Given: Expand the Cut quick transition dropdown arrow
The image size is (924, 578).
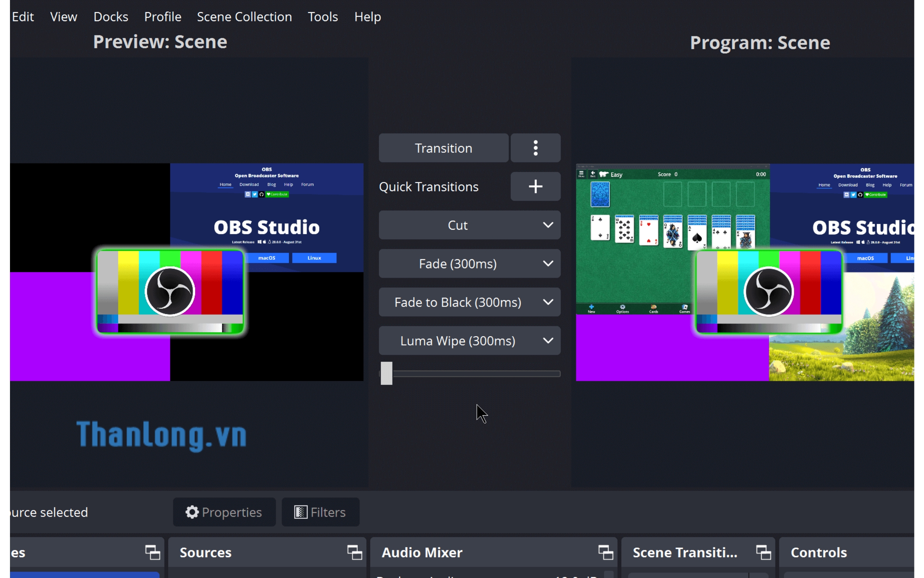Looking at the screenshot, I should [548, 225].
